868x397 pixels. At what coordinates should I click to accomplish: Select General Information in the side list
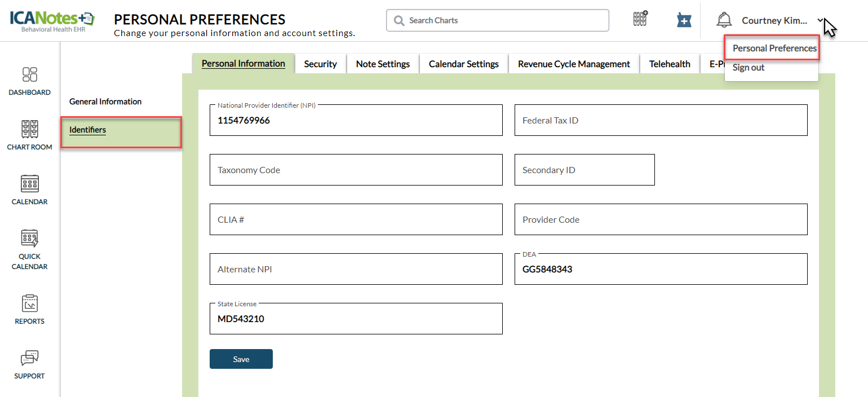point(105,102)
